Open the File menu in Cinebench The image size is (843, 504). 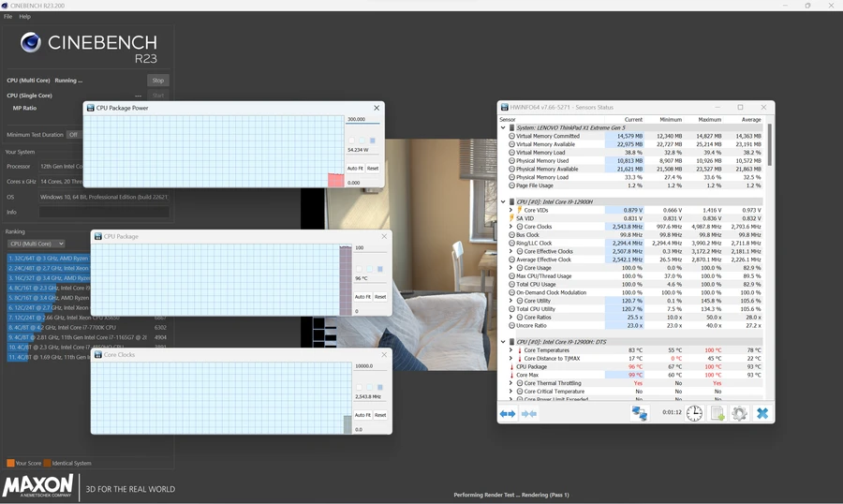(x=8, y=17)
